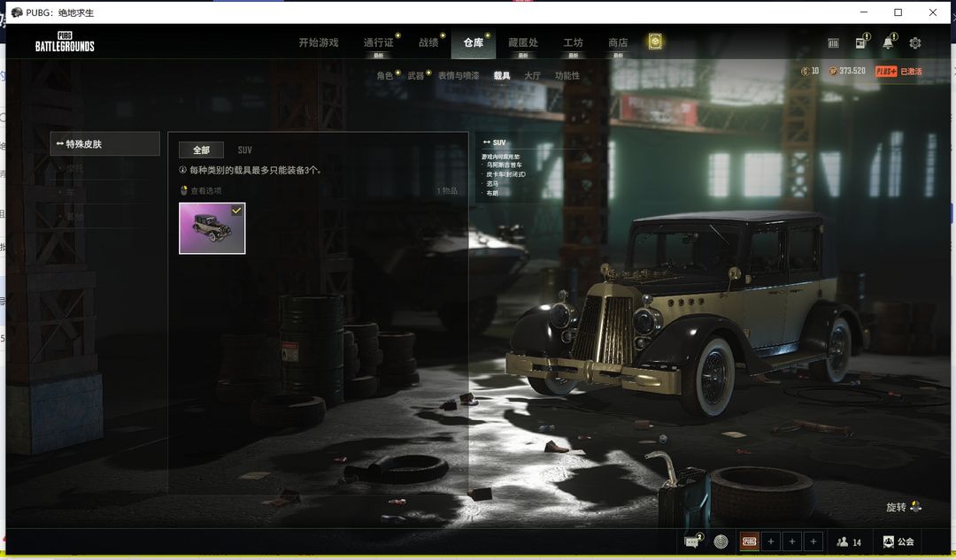Click the third empty squad slot plus
The image size is (956, 560).
coord(813,541)
